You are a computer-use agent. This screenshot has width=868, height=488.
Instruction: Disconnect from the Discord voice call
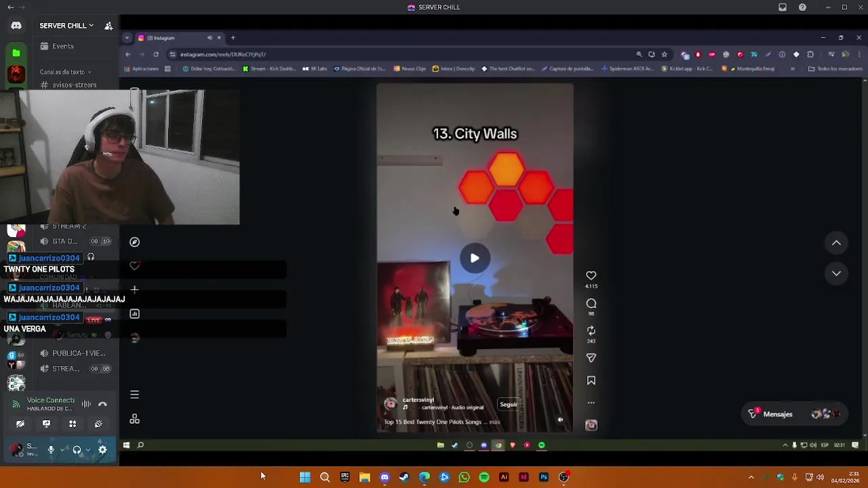[102, 404]
